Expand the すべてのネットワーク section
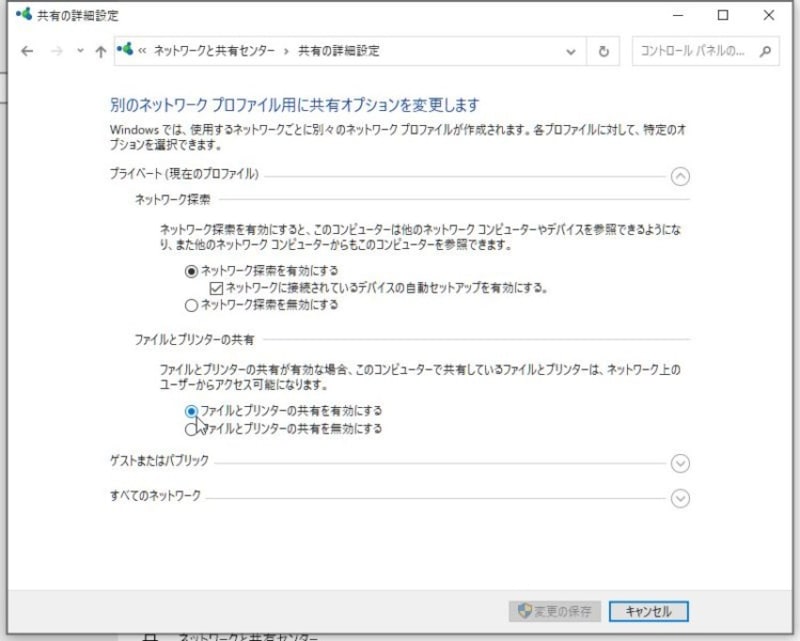 (681, 498)
